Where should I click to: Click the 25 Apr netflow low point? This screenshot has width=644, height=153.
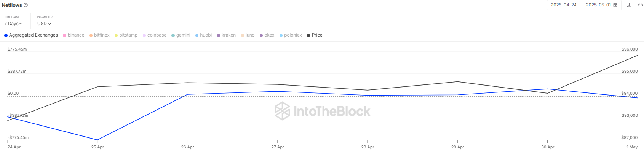[97, 140]
